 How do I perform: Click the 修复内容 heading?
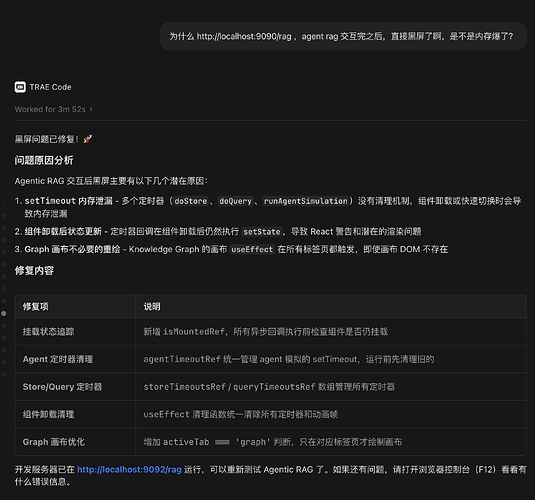click(x=34, y=271)
